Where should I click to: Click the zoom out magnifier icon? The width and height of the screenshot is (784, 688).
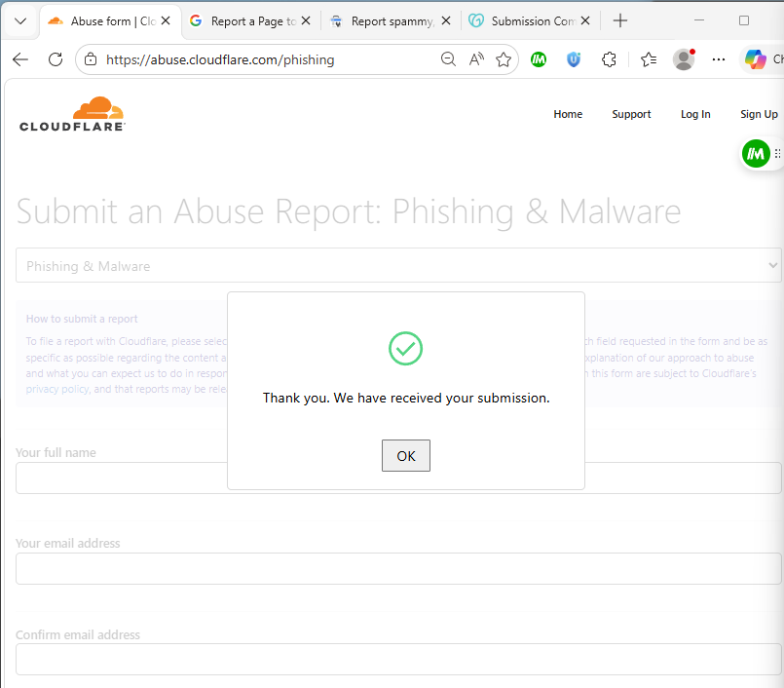[x=448, y=59]
